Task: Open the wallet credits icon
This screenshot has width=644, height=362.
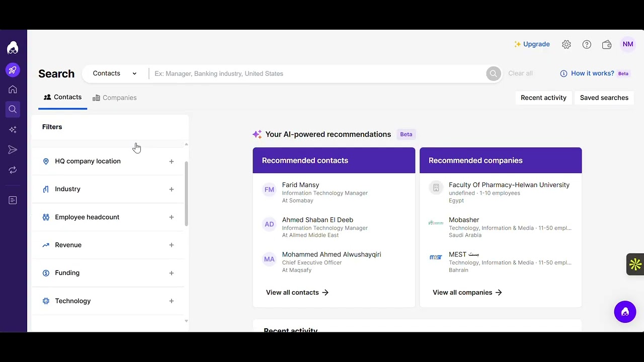Action: click(607, 44)
